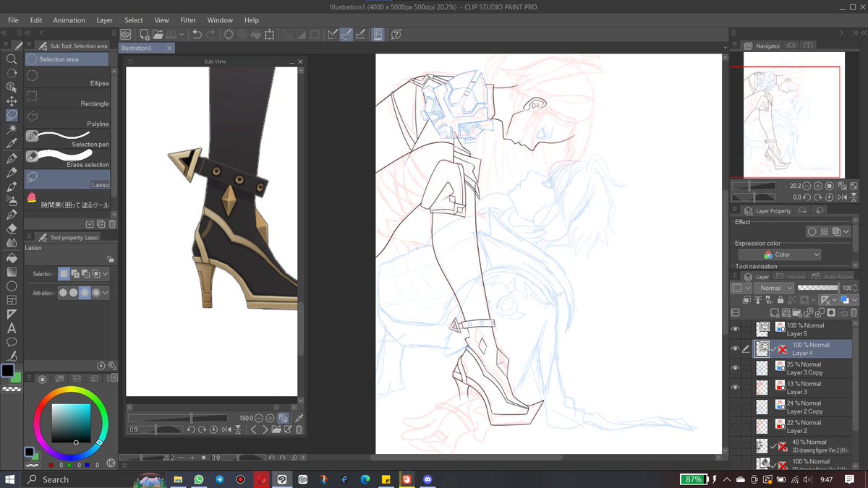Click the Undo icon in toolbar

197,34
